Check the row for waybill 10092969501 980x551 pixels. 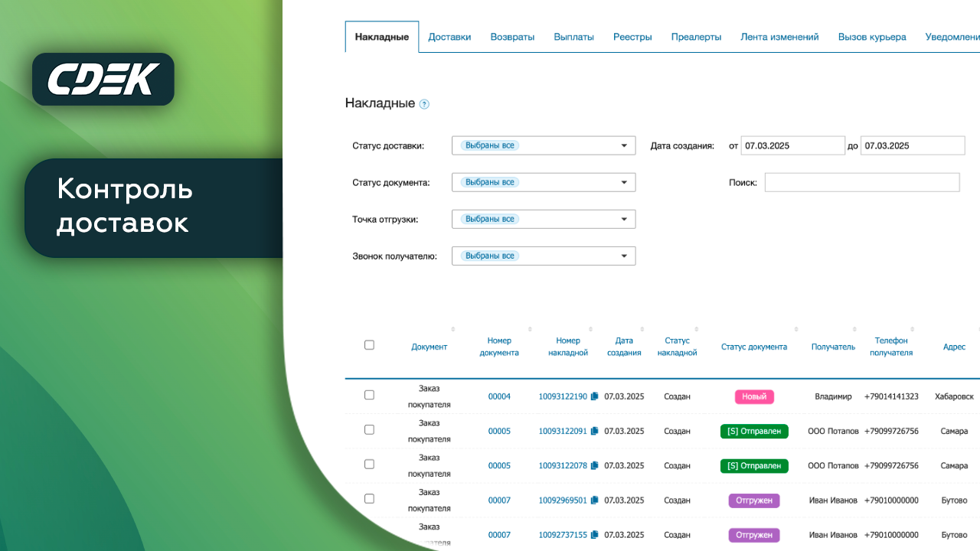[x=369, y=498]
